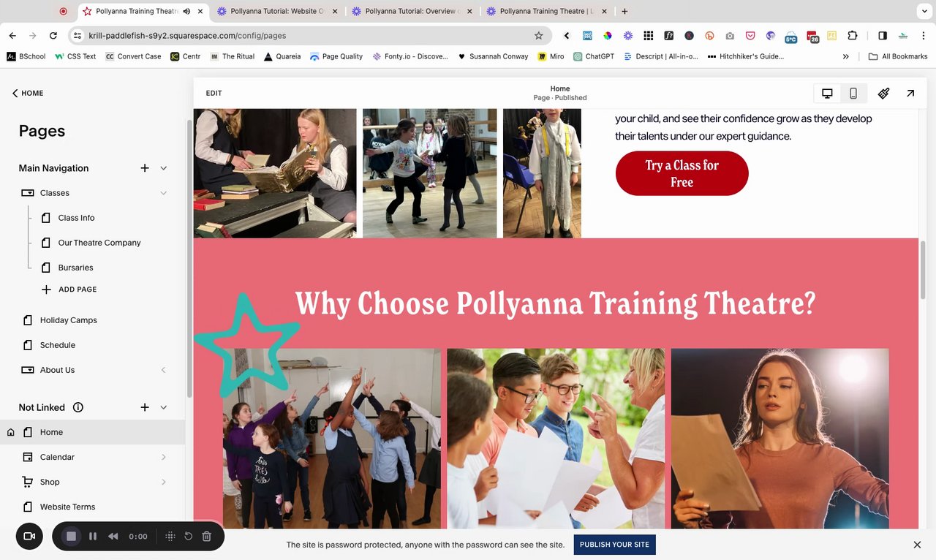936x560 pixels.
Task: Bookmark this page with star icon
Action: (x=539, y=35)
